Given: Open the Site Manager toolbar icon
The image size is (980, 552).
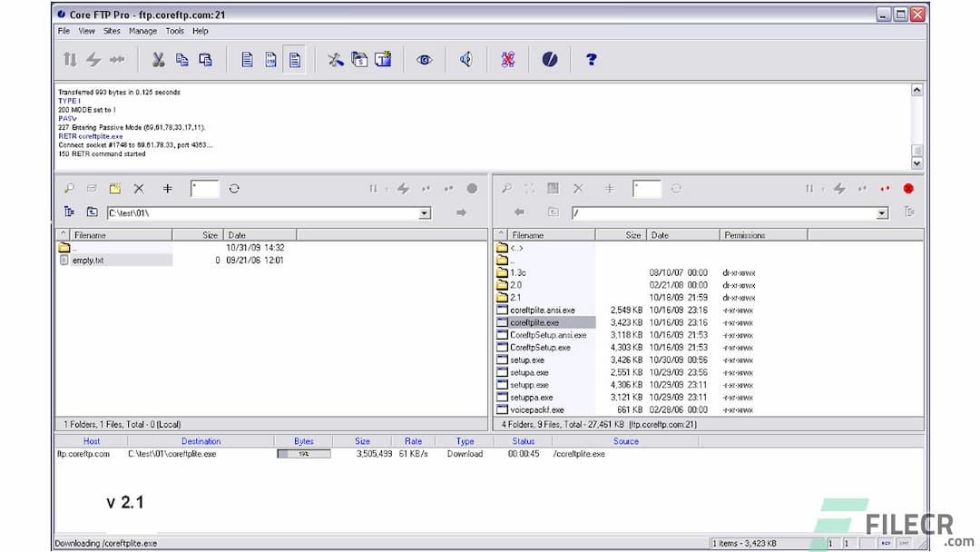Looking at the screenshot, I should tap(358, 59).
